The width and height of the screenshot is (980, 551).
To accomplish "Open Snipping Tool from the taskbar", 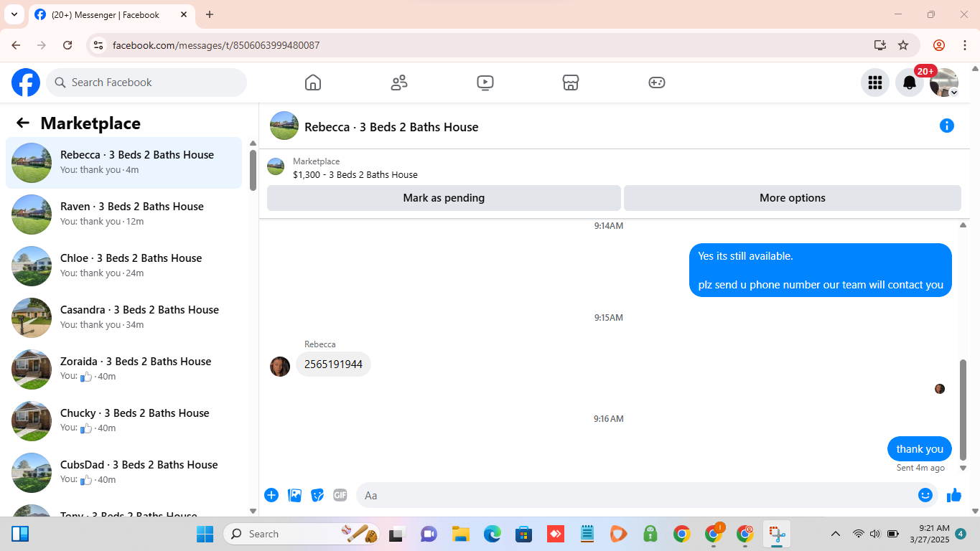I will [776, 534].
